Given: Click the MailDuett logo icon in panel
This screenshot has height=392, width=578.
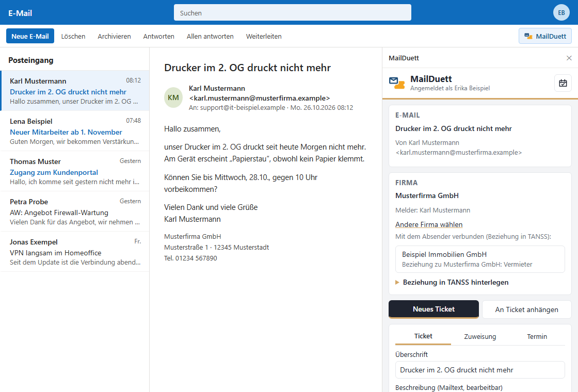Looking at the screenshot, I should (397, 83).
